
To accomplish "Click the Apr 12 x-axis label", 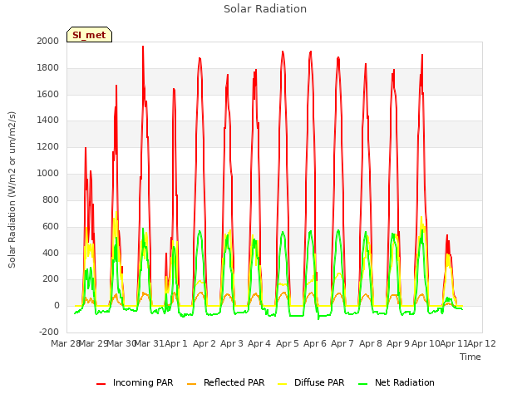I will tap(482, 343).
